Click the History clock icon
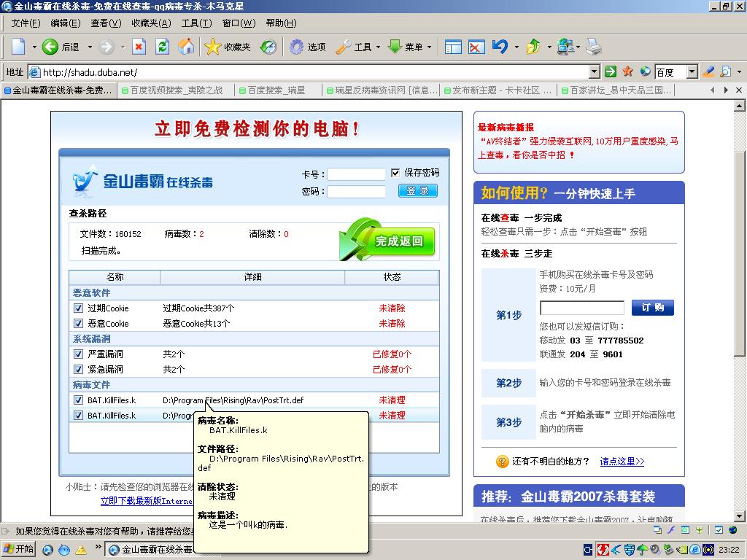The width and height of the screenshot is (747, 560). coord(268,47)
